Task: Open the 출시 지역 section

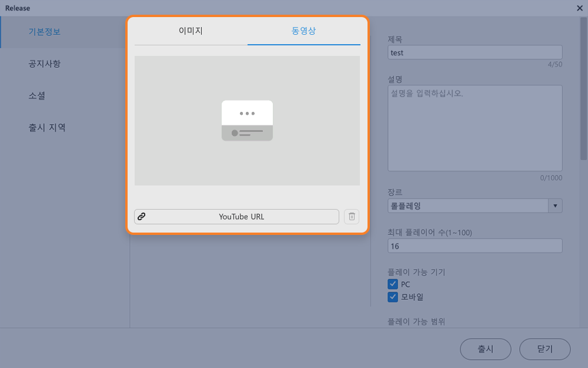Action: click(x=47, y=128)
